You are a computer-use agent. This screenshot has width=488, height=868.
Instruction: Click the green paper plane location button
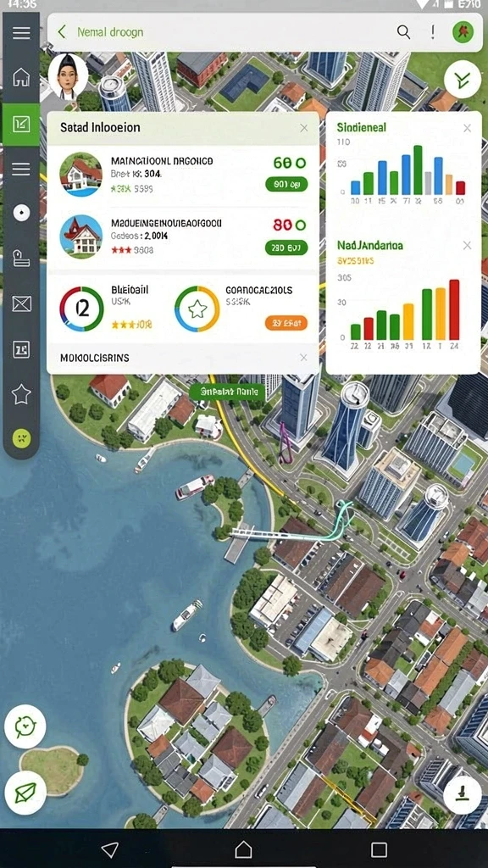pos(25,793)
